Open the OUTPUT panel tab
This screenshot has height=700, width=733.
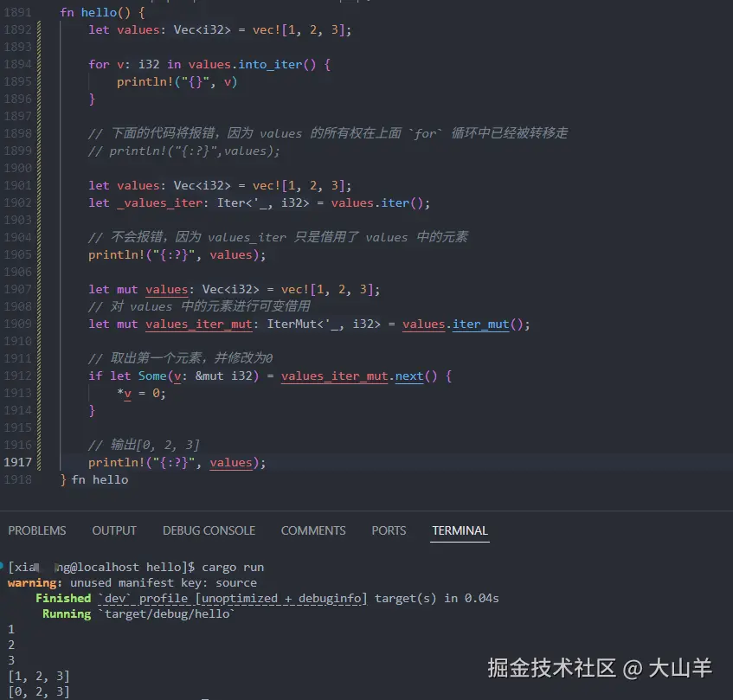[113, 530]
